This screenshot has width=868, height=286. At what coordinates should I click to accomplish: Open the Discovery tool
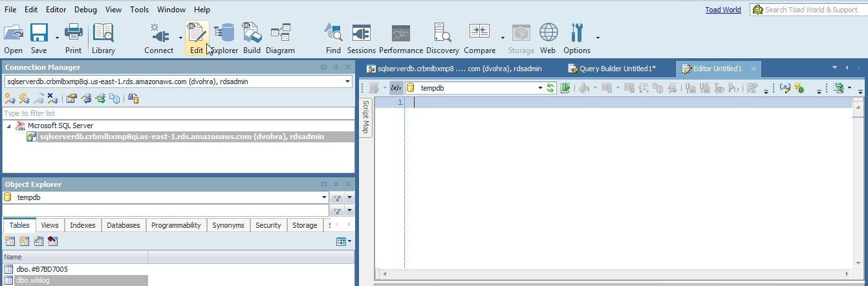pyautogui.click(x=442, y=38)
